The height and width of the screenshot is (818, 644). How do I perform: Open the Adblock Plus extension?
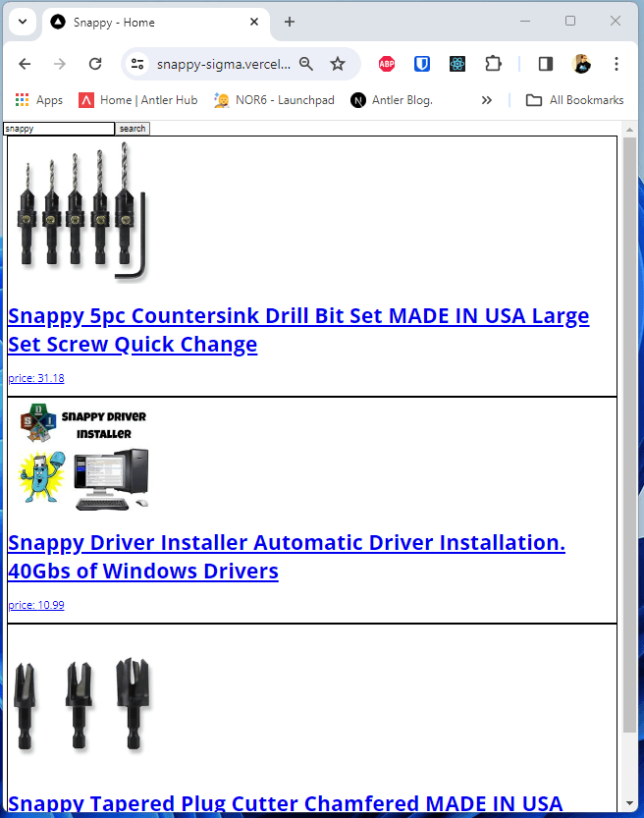(x=387, y=64)
